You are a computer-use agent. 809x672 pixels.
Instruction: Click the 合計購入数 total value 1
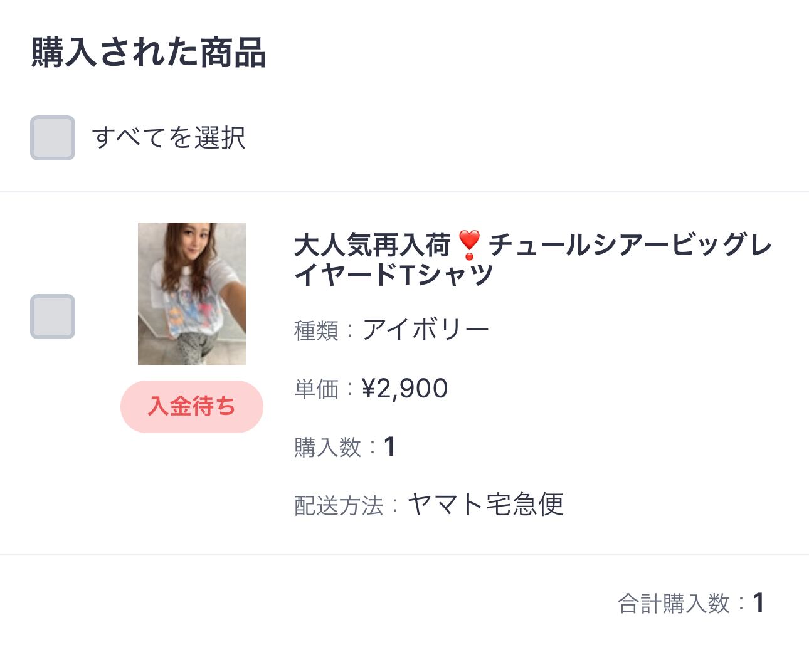(758, 603)
